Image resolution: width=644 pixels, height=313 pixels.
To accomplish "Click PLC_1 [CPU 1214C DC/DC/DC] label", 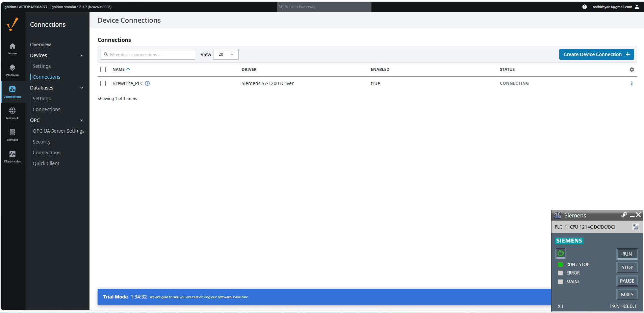I will (x=585, y=227).
